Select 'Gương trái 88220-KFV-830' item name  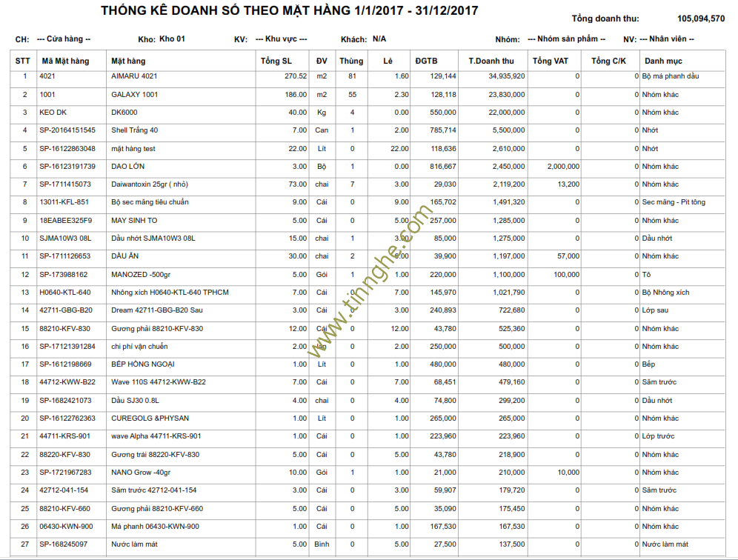[x=156, y=455]
